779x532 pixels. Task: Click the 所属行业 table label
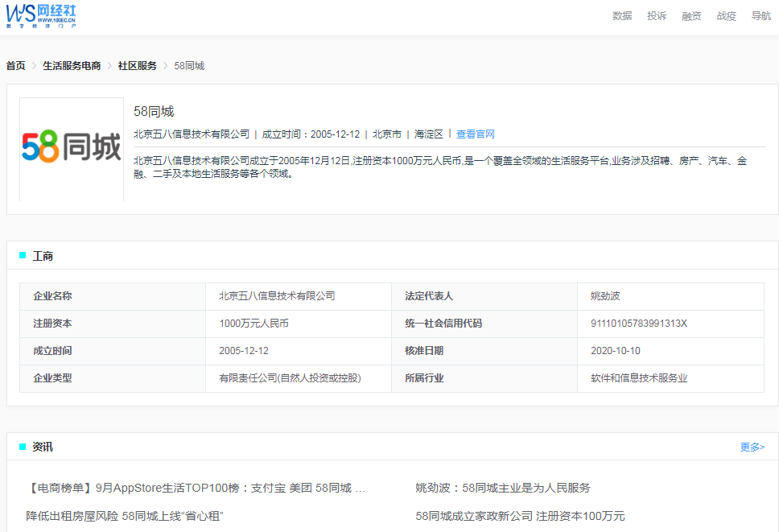pyautogui.click(x=424, y=378)
